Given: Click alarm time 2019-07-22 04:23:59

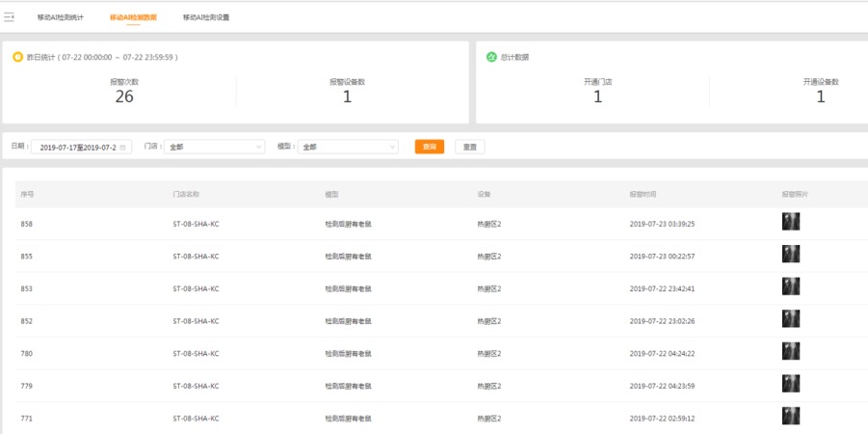Looking at the screenshot, I should click(662, 386).
